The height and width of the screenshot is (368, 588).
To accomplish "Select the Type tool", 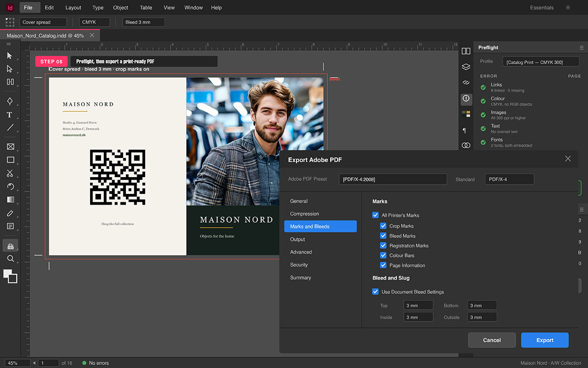I will tap(10, 114).
